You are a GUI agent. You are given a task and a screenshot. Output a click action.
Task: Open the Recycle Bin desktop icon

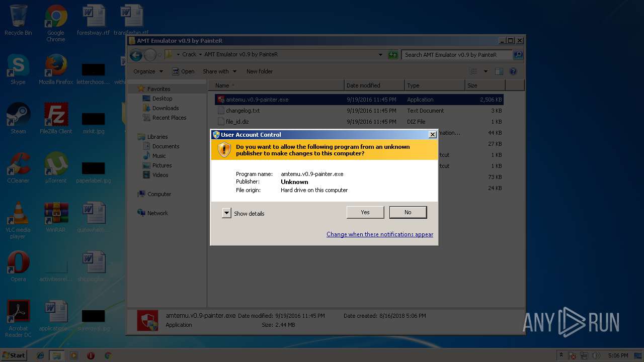pos(18,20)
